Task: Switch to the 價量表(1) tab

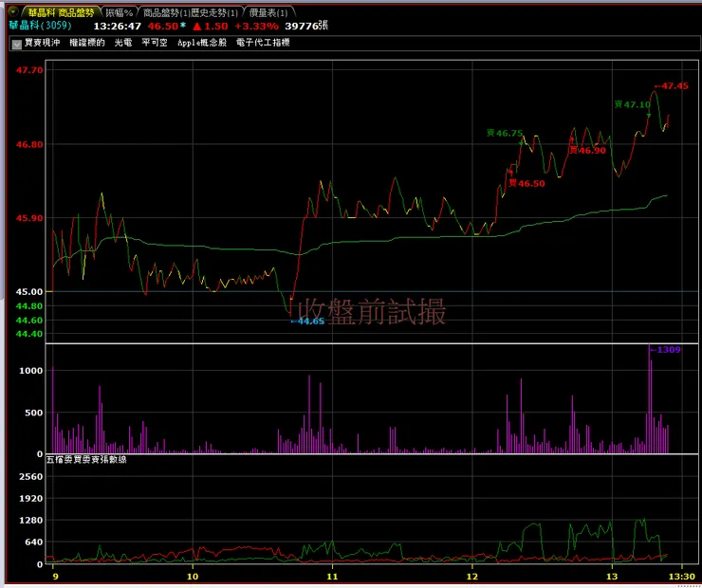Action: click(268, 12)
